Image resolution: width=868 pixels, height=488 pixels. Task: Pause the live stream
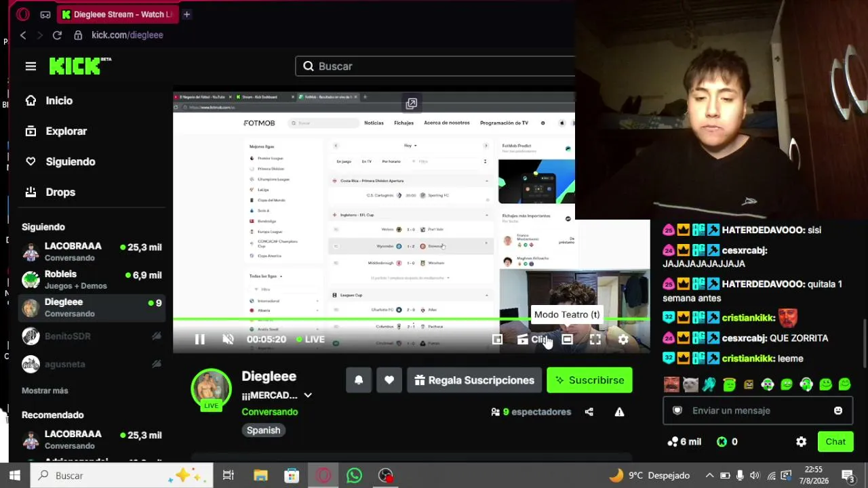[x=200, y=340]
